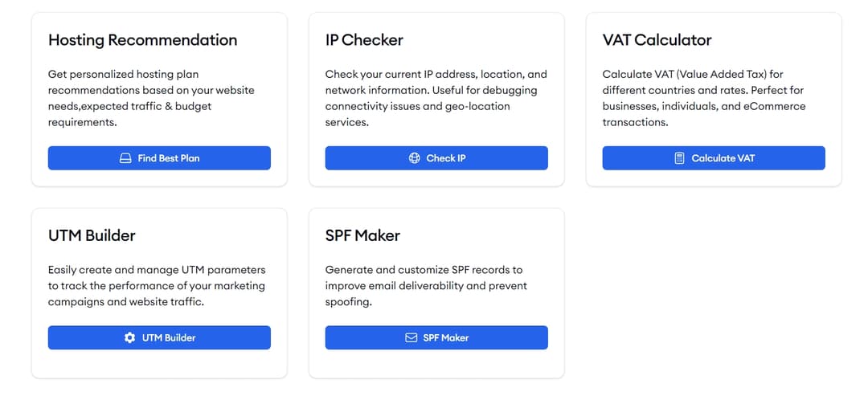The width and height of the screenshot is (868, 396).
Task: Click the IP address description paragraph
Action: [x=436, y=98]
